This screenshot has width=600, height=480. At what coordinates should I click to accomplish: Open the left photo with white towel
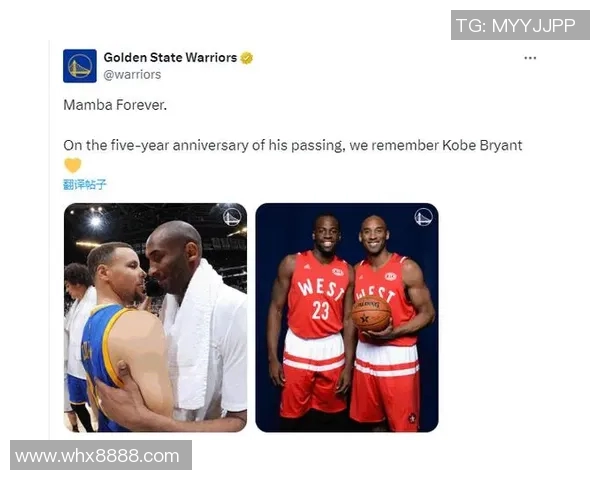[x=155, y=317]
